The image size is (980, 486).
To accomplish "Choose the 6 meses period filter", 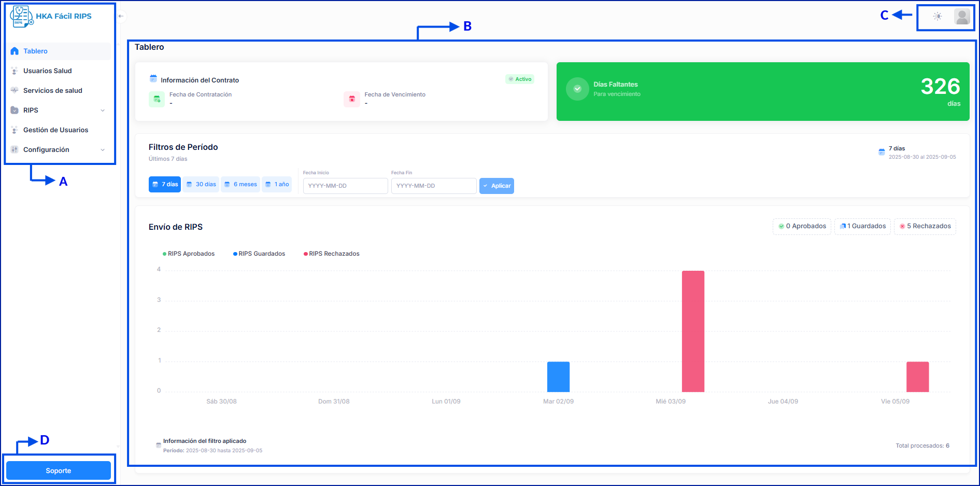I will click(x=240, y=185).
